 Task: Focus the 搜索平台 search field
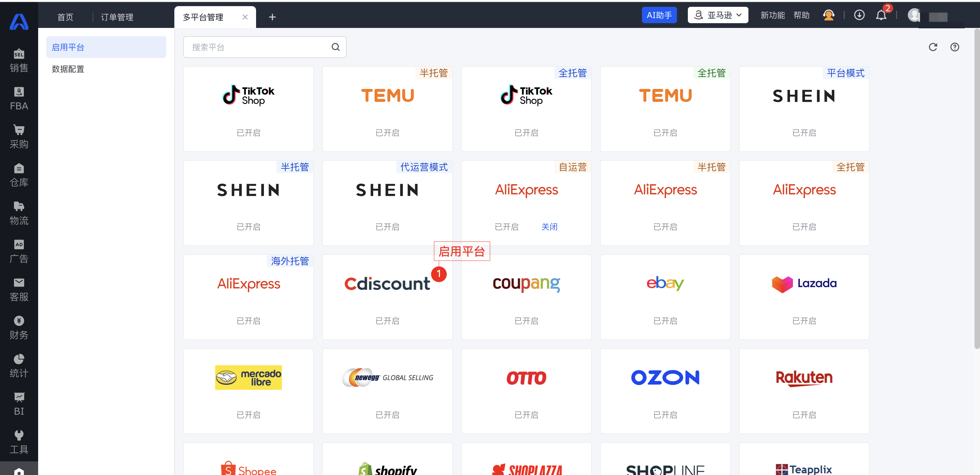pyautogui.click(x=264, y=47)
